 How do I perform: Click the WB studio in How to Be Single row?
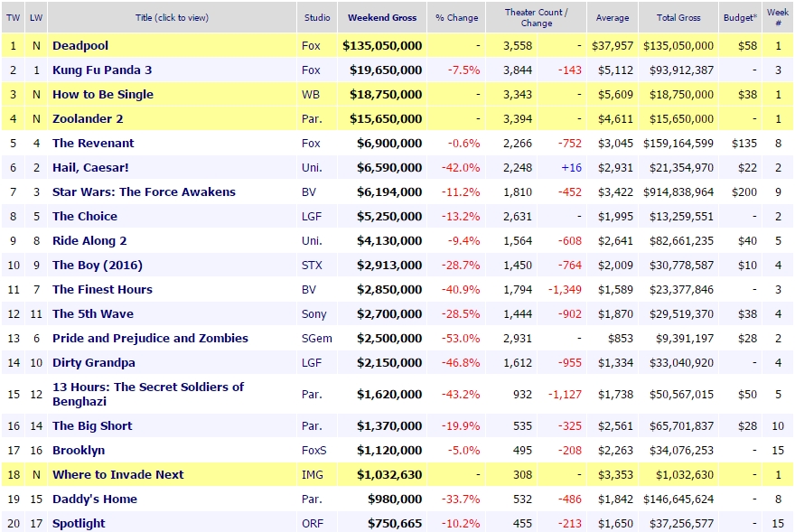coord(310,94)
